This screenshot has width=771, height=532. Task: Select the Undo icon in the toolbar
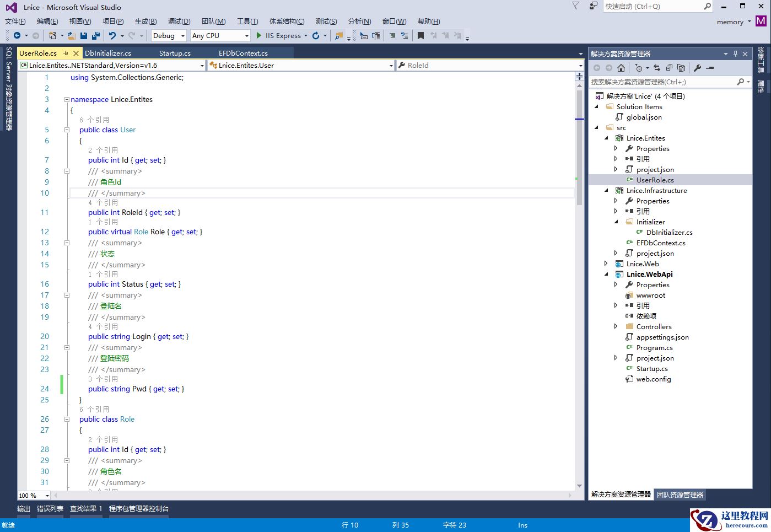tap(113, 35)
